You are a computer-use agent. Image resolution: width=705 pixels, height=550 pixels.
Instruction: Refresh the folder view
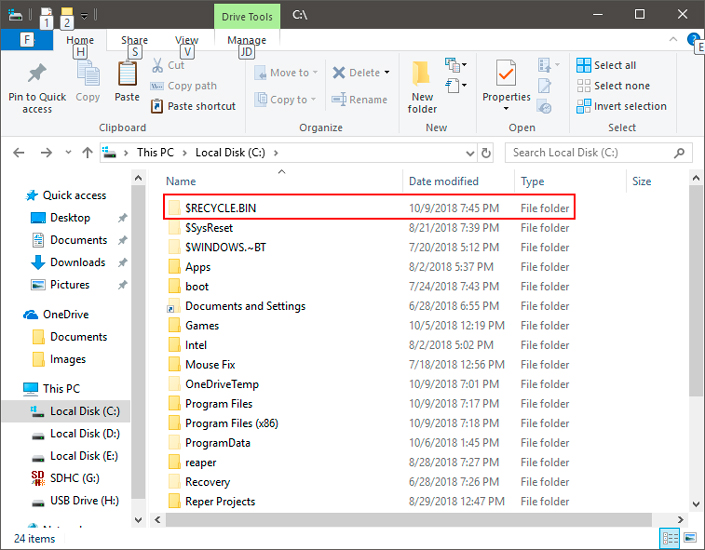click(486, 153)
